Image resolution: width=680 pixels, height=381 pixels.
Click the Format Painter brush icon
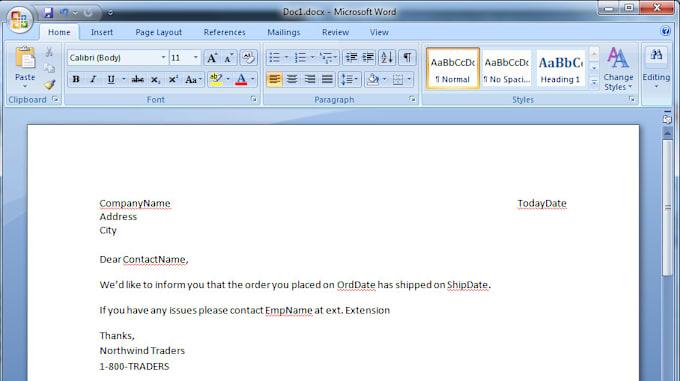click(50, 84)
